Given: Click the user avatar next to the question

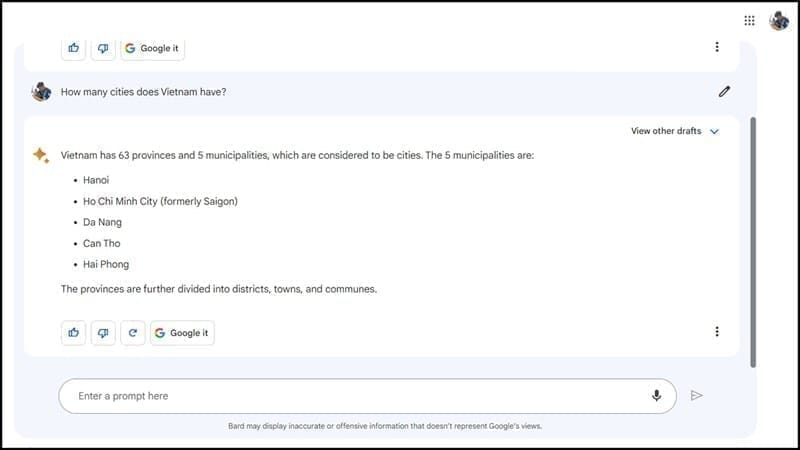Looking at the screenshot, I should (41, 91).
